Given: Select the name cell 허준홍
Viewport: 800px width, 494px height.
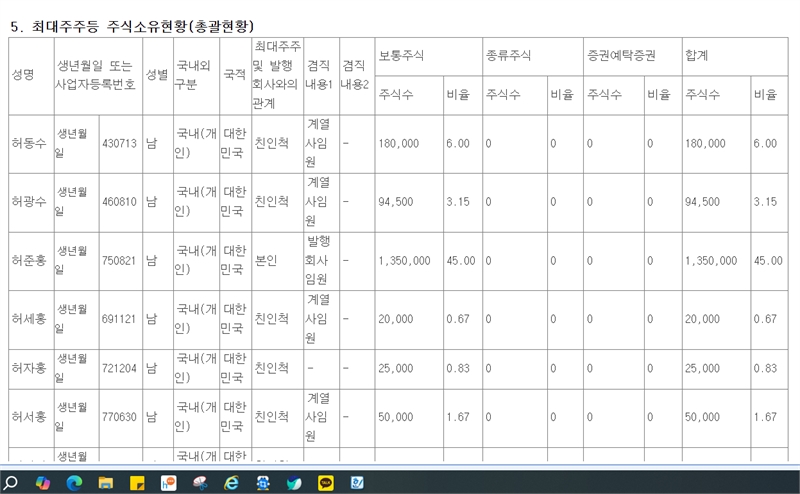Looking at the screenshot, I should [x=28, y=260].
